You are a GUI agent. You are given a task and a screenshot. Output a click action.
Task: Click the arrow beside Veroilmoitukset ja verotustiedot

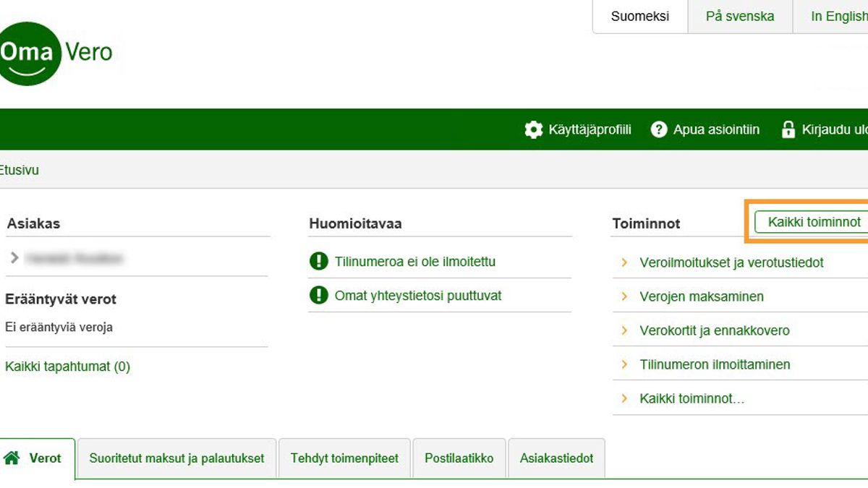pos(624,262)
